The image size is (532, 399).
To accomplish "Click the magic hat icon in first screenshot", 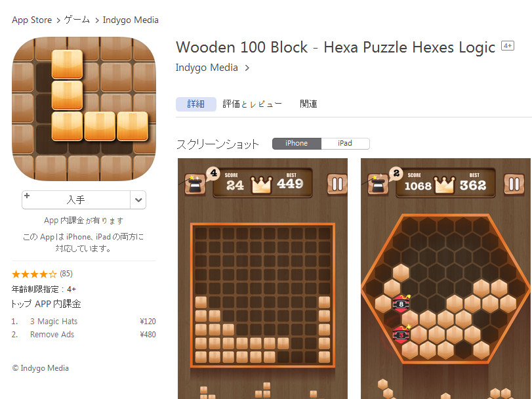I will click(195, 184).
